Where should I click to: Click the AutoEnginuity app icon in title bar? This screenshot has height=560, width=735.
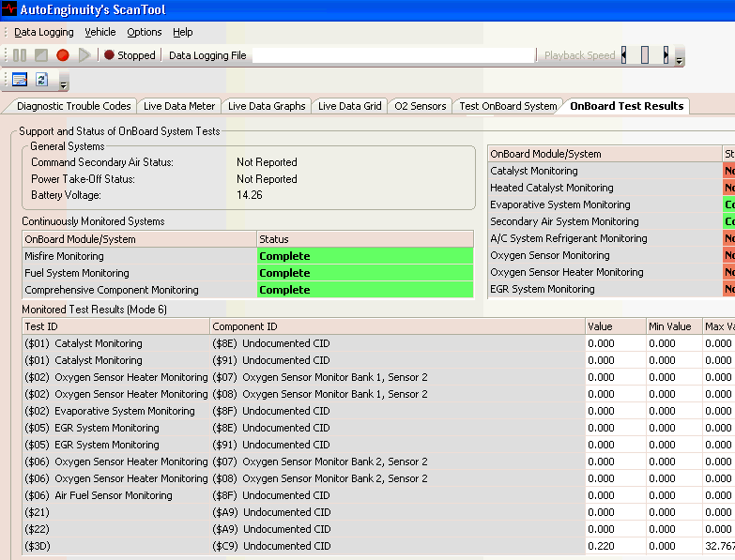pos(9,9)
